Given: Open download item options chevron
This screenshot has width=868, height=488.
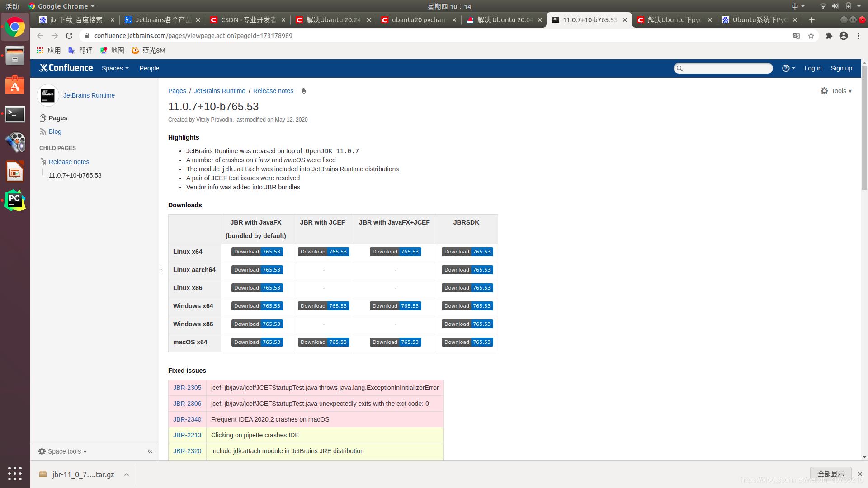Looking at the screenshot, I should (127, 474).
